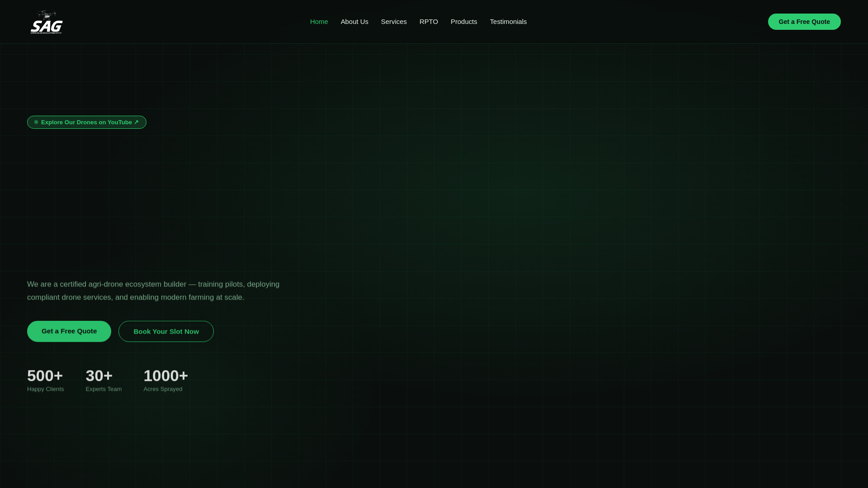868x488 pixels.
Task: Click header Get a Free Quote button
Action: [804, 22]
